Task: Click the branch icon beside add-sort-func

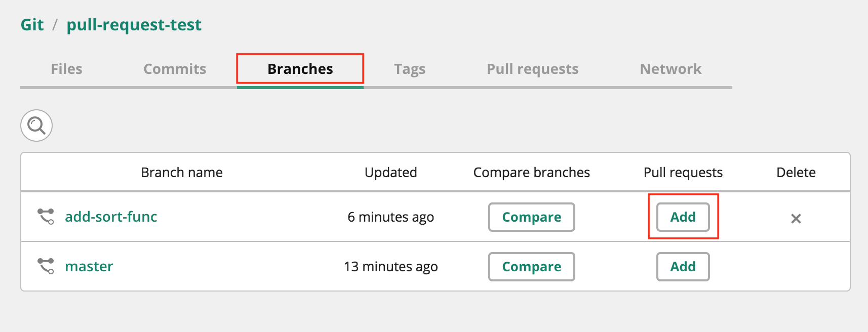Action: click(x=46, y=217)
